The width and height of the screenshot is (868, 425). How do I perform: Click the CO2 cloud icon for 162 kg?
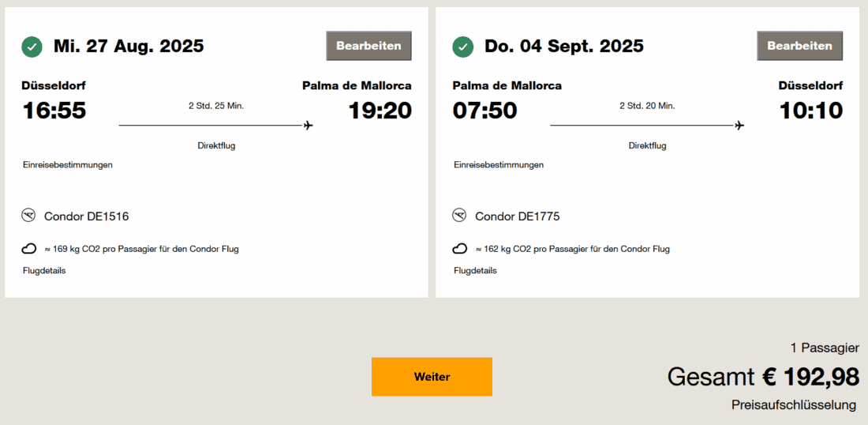coord(459,249)
